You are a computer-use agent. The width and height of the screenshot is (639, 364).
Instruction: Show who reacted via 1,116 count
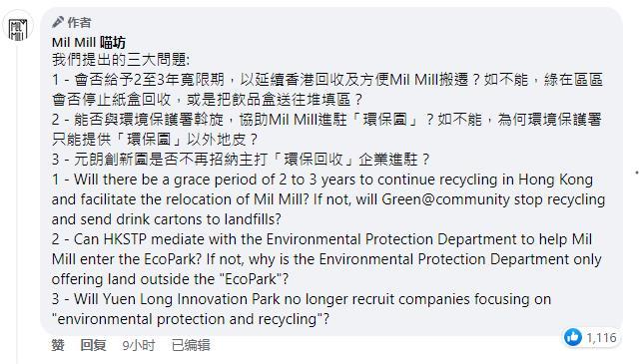601,337
